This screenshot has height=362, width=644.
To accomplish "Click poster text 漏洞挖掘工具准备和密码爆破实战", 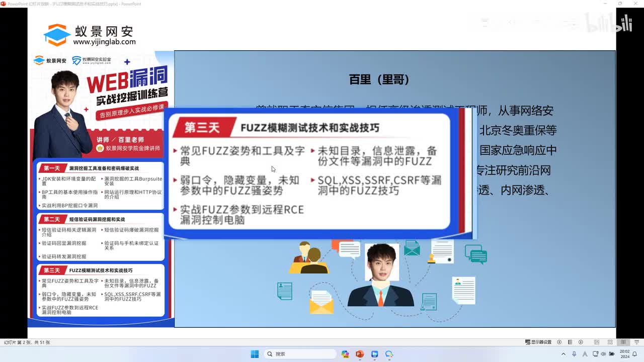I will 104,168.
